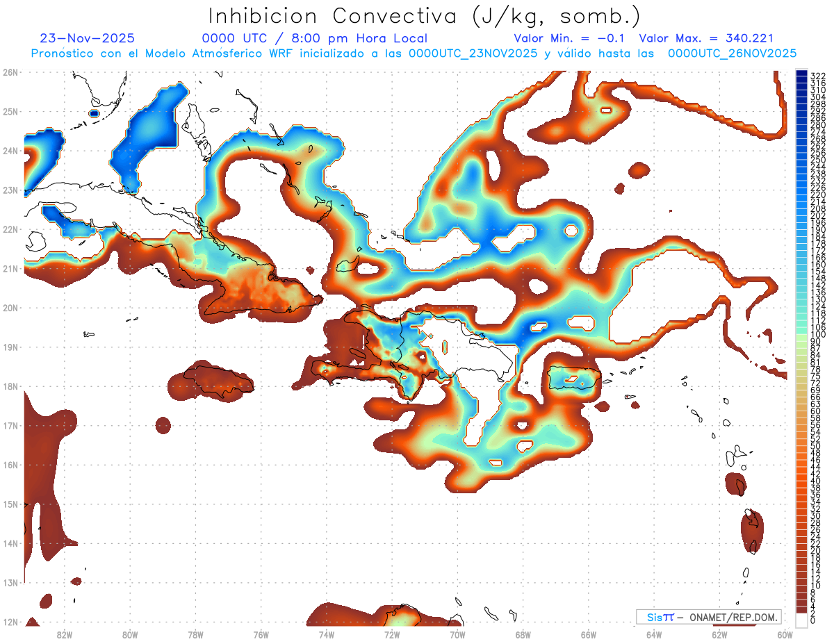834x644 pixels.
Task: Click the 76W longitude label
Action: [x=261, y=634]
